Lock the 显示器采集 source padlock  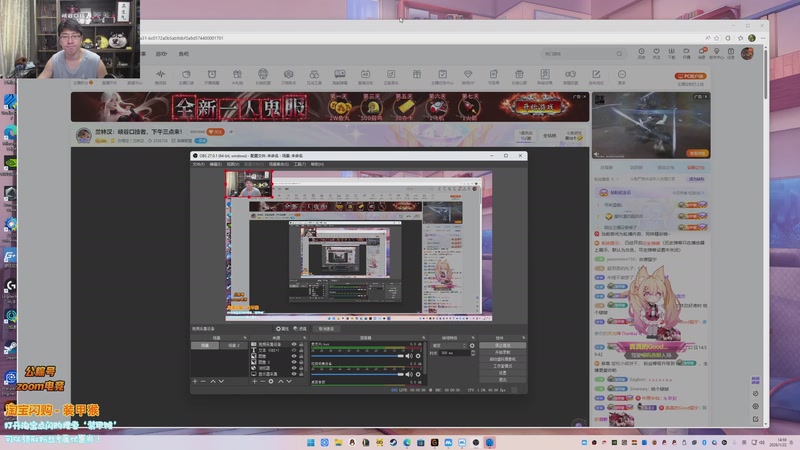click(301, 374)
